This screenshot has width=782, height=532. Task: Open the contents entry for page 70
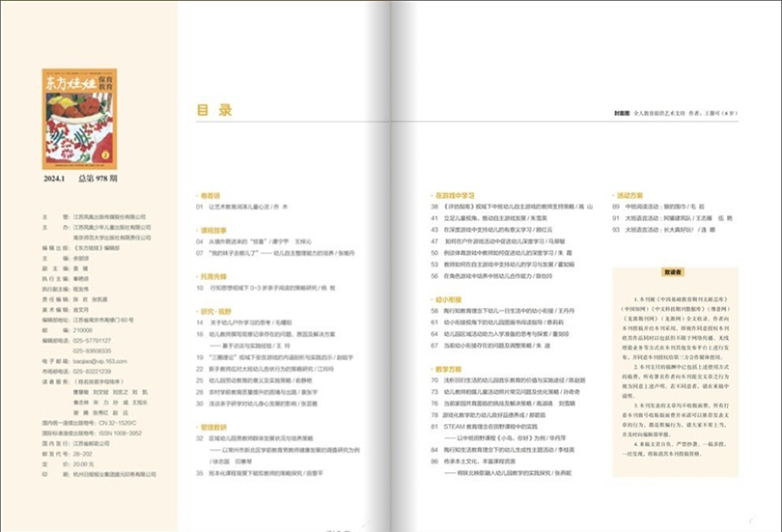[508, 380]
